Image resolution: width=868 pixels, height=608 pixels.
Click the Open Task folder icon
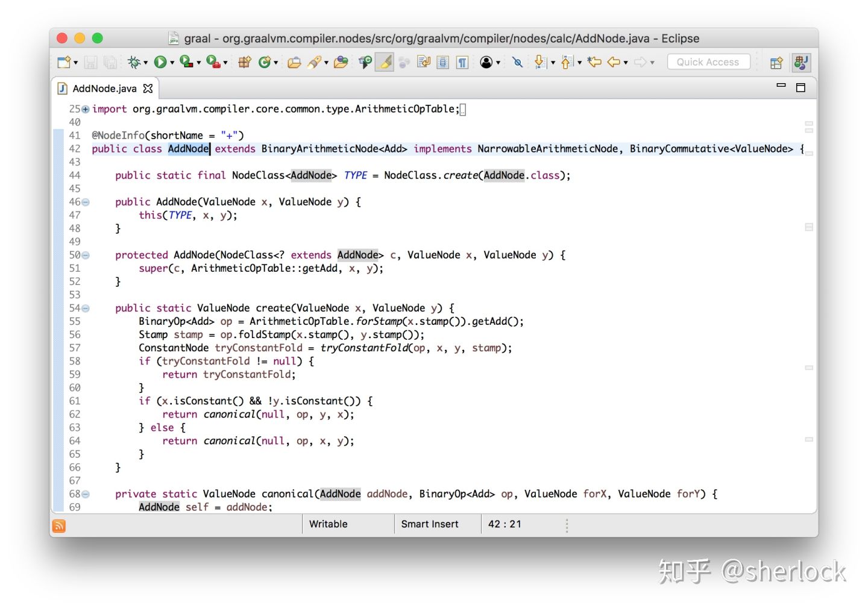click(341, 62)
